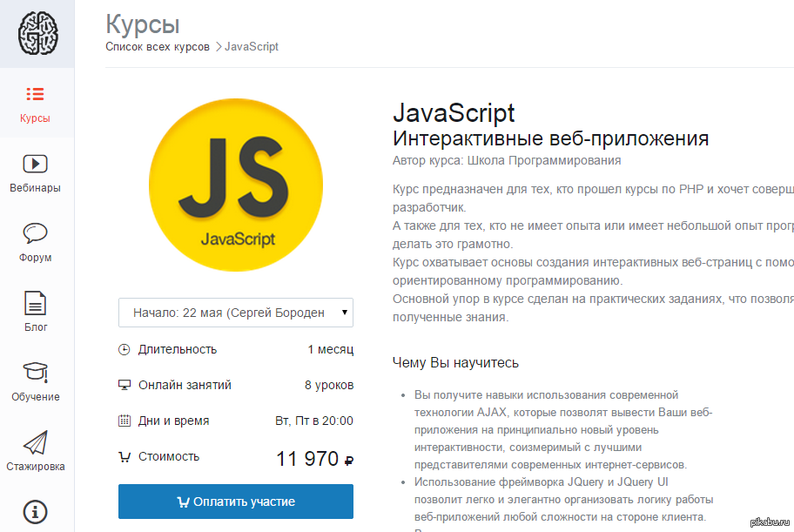Click the brain logo icon

tap(37, 33)
